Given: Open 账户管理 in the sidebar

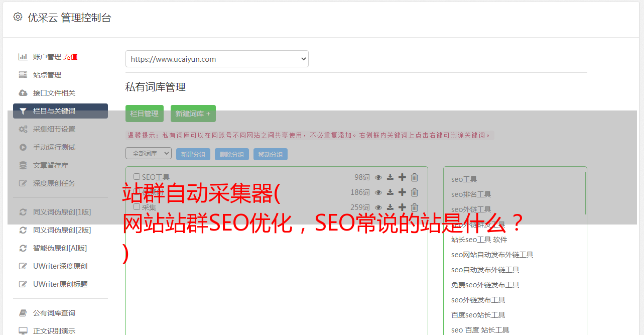Looking at the screenshot, I should tap(47, 57).
